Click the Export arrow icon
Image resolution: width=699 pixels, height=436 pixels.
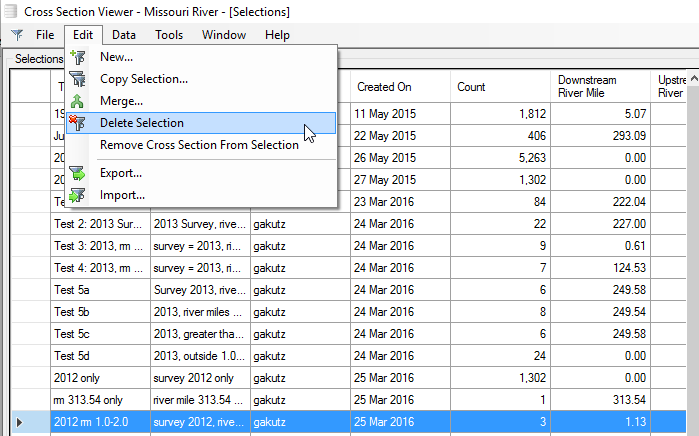click(x=78, y=173)
